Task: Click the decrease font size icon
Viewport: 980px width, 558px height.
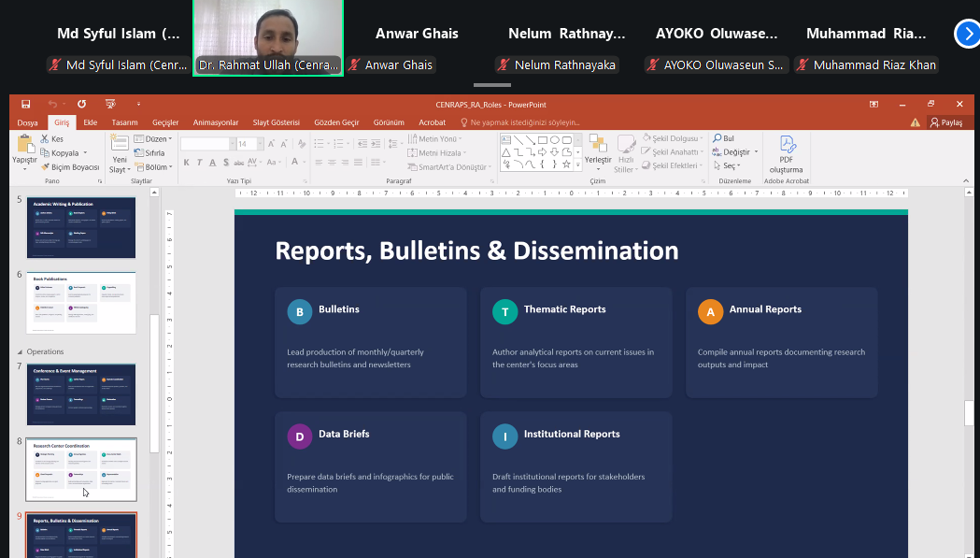Action: (284, 144)
